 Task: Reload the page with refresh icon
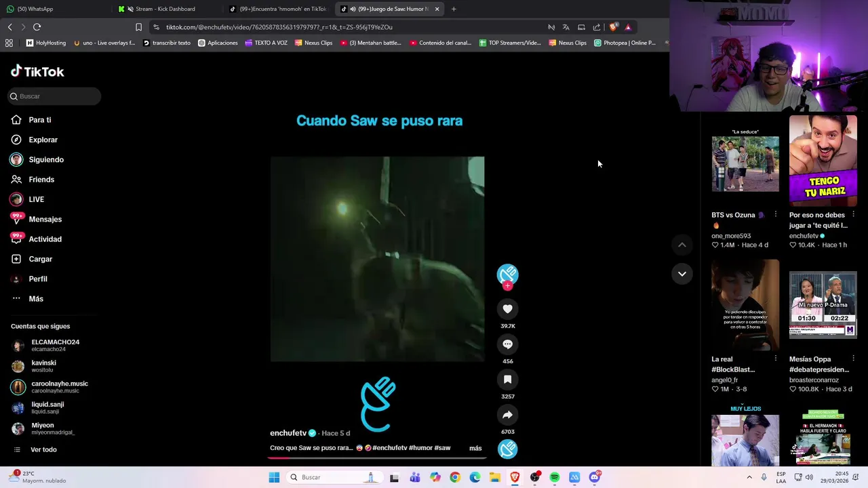[37, 27]
